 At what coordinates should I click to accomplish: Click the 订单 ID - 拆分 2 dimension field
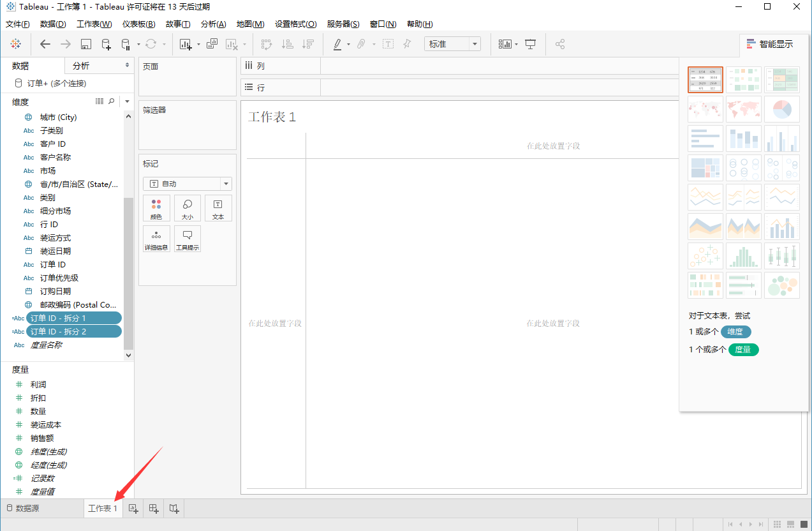coord(73,331)
